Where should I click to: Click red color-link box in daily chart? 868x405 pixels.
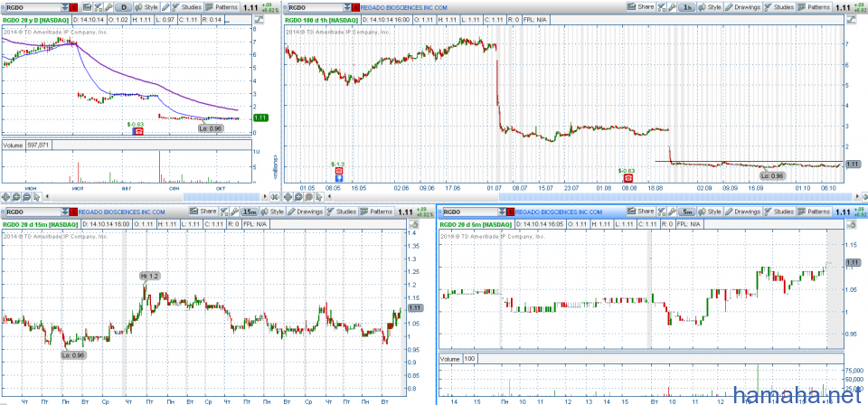[73, 8]
